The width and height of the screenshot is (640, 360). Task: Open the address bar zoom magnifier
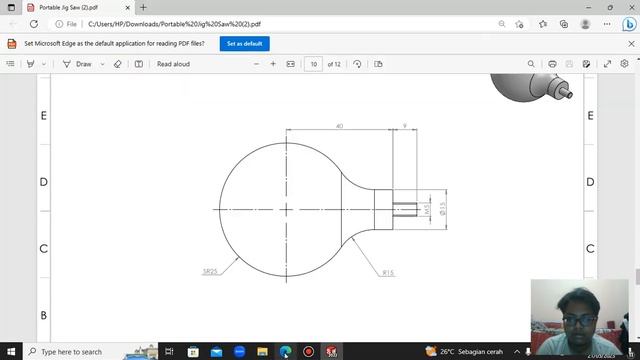502,24
